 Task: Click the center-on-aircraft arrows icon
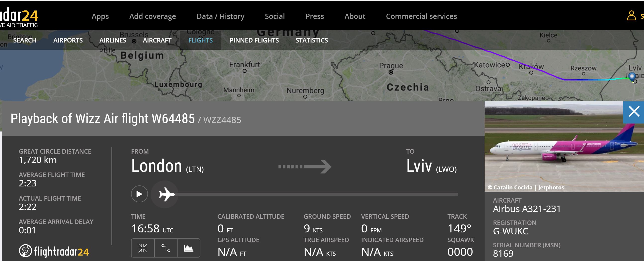[143, 248]
